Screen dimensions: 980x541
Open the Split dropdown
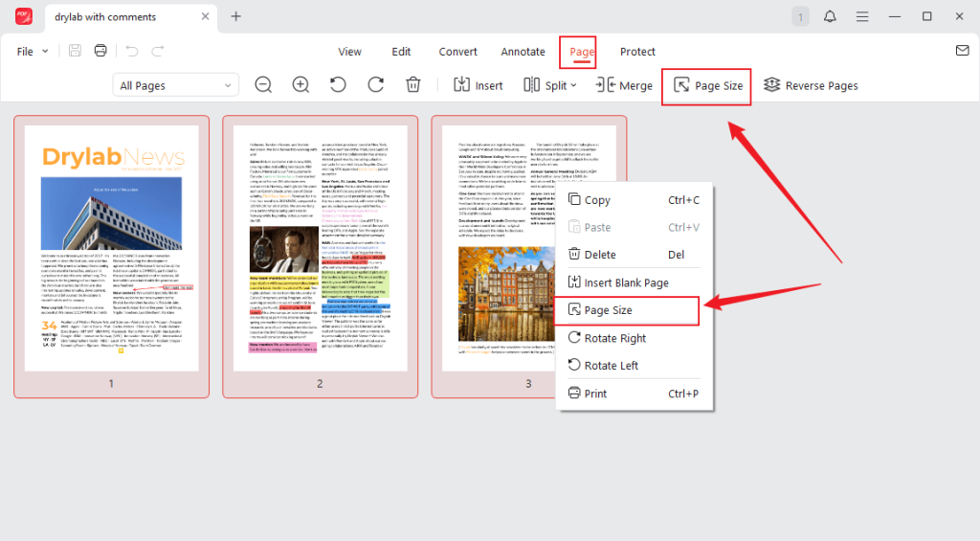point(550,85)
